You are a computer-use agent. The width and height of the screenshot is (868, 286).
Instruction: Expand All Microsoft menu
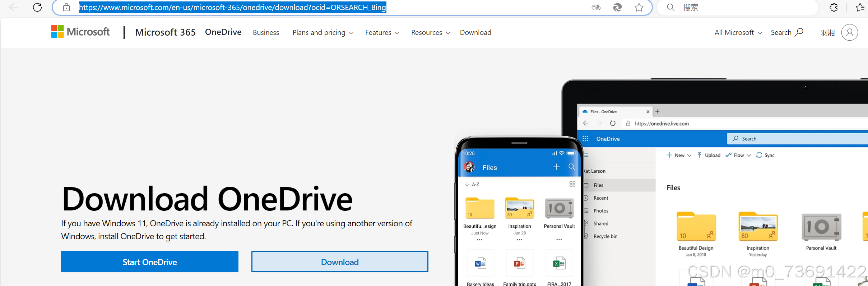click(x=738, y=32)
